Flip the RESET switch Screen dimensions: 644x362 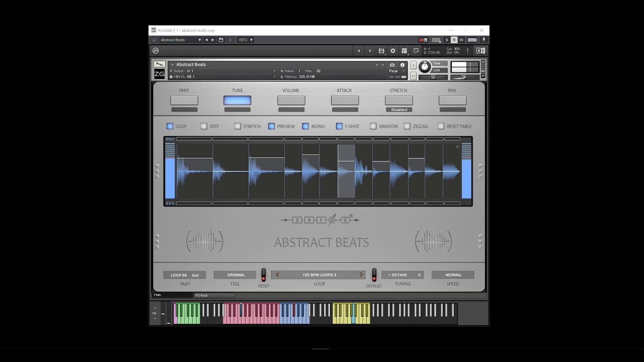pos(263,275)
